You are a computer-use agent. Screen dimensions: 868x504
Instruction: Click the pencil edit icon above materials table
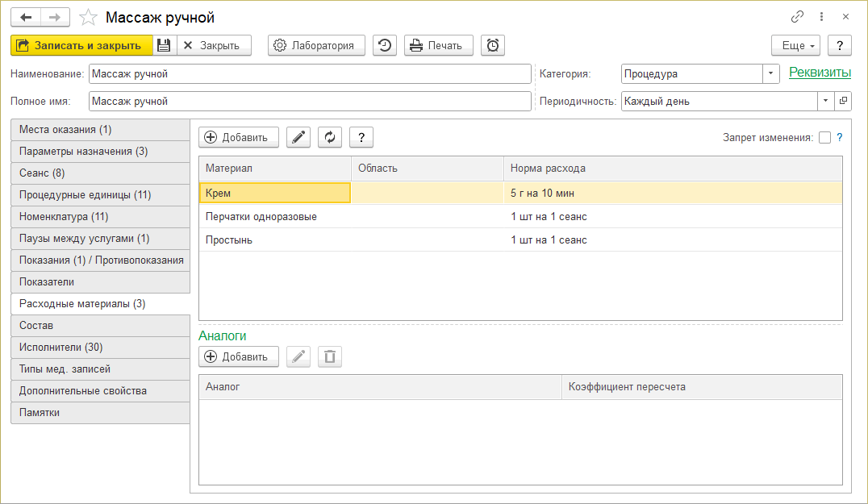pos(298,137)
